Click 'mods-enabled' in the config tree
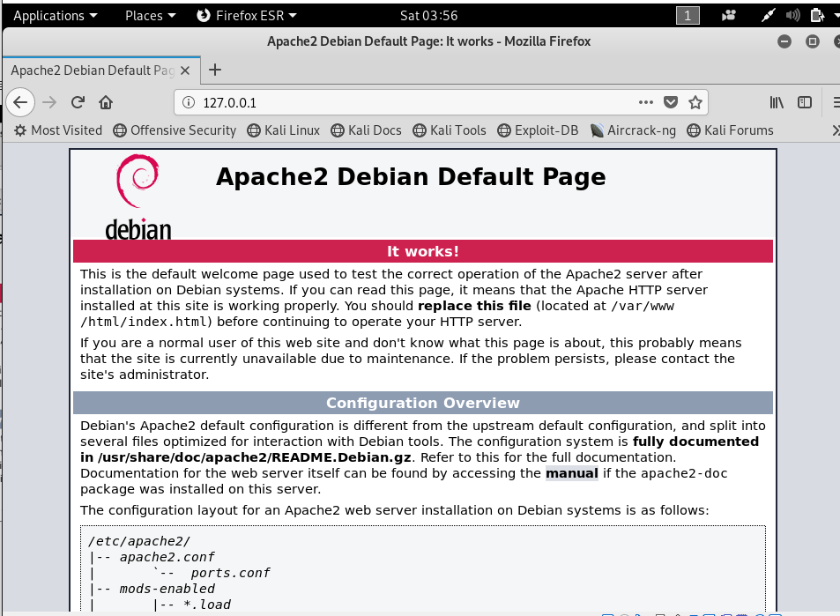 [x=167, y=589]
